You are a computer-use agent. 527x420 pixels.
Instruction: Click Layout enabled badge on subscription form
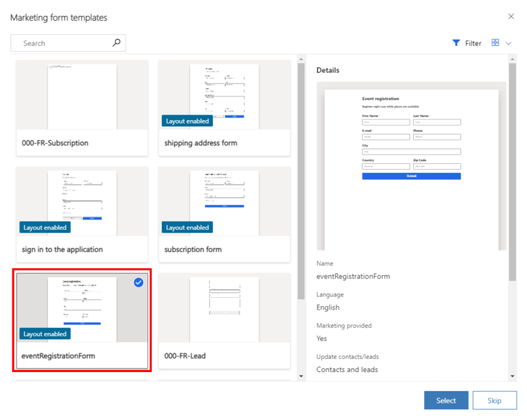pyautogui.click(x=187, y=227)
